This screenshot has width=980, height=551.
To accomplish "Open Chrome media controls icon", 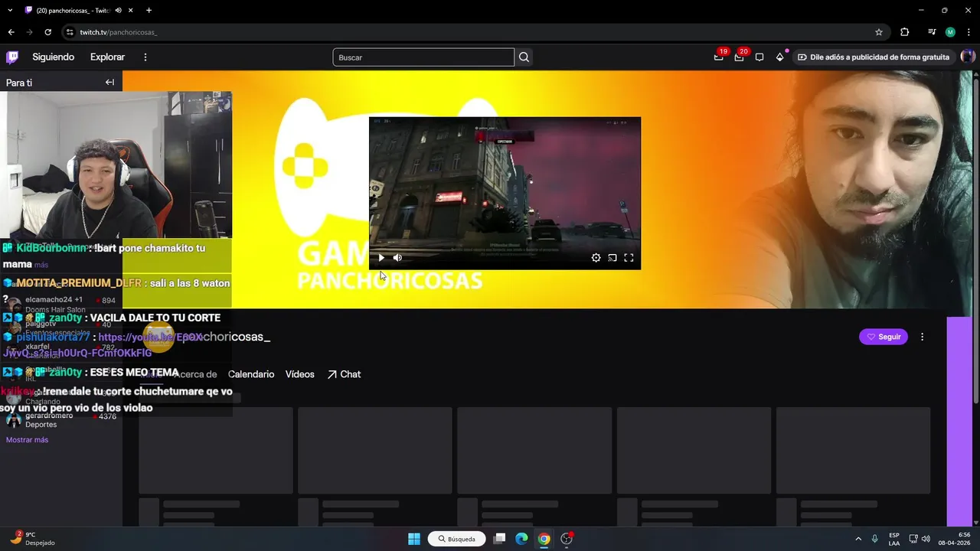I will point(932,32).
